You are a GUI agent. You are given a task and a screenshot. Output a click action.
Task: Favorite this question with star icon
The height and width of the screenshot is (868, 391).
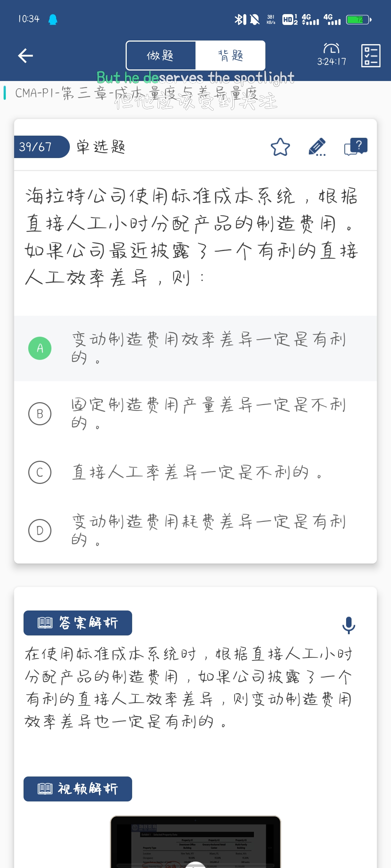pos(280,147)
